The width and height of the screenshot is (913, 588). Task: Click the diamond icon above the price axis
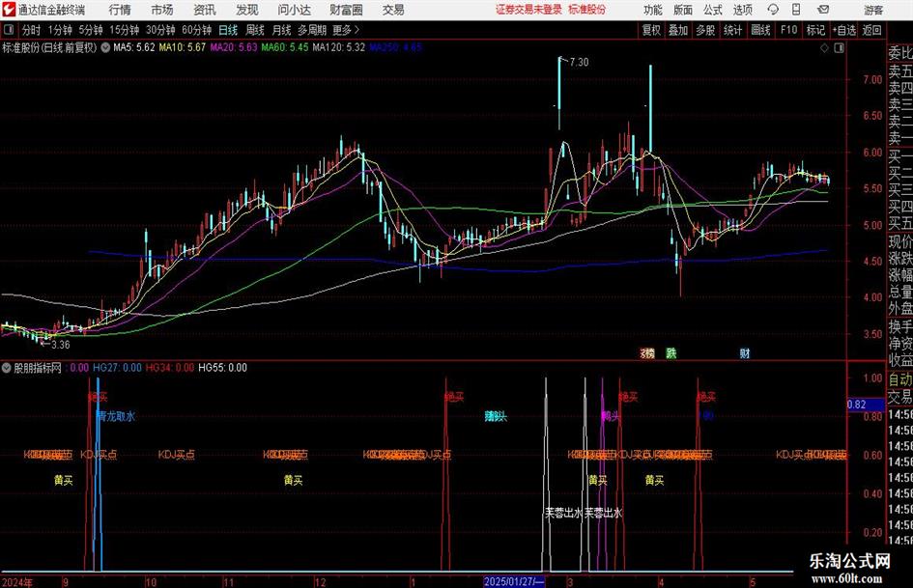(x=824, y=48)
